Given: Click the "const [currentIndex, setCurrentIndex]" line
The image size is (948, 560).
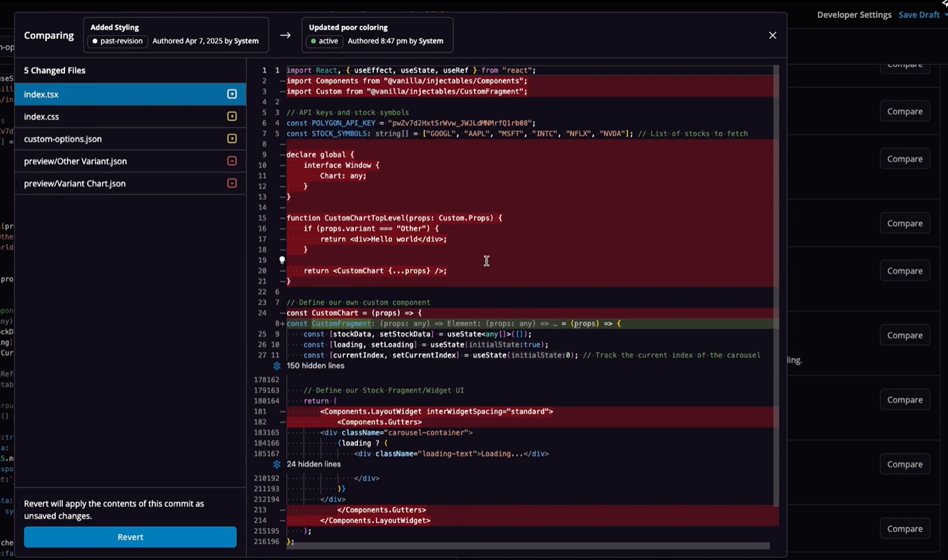Looking at the screenshot, I should pyautogui.click(x=532, y=355).
